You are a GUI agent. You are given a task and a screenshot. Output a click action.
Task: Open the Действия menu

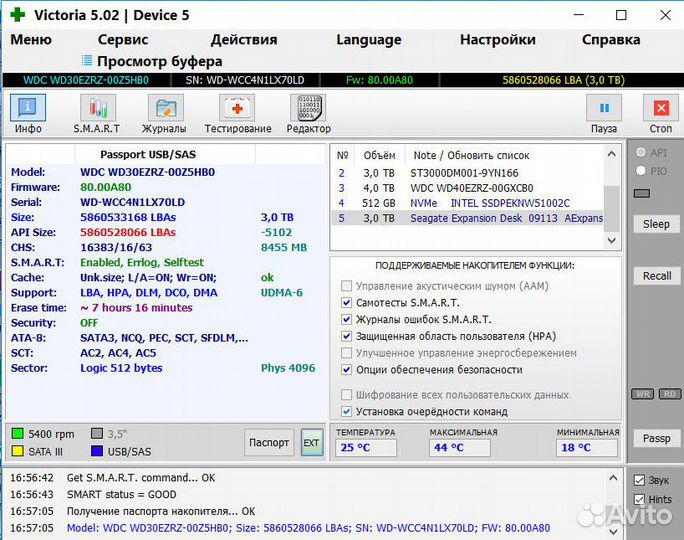click(244, 40)
